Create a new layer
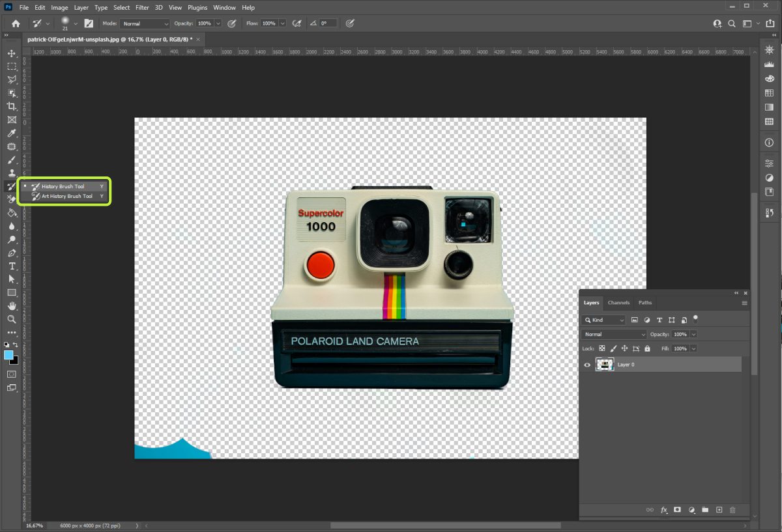 pos(719,510)
